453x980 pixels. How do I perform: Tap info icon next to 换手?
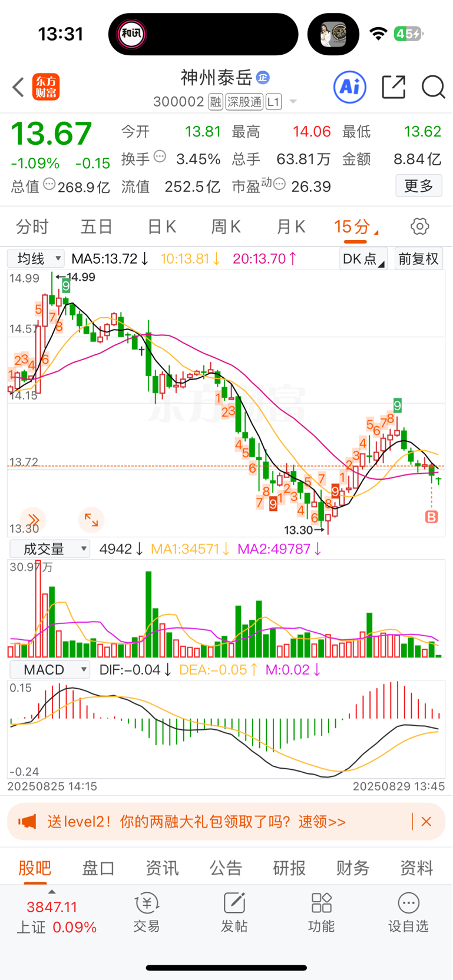pyautogui.click(x=160, y=157)
